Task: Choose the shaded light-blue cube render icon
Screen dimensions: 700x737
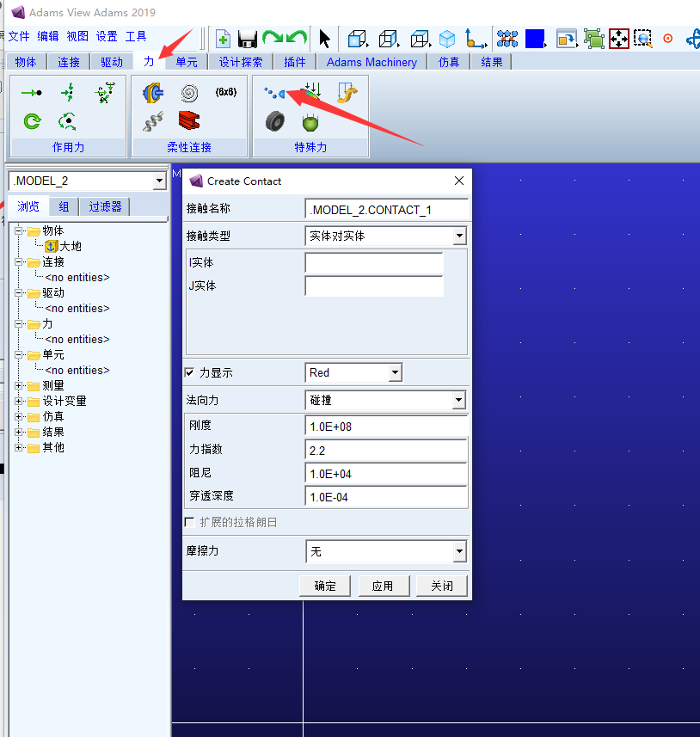Action: coord(446,39)
